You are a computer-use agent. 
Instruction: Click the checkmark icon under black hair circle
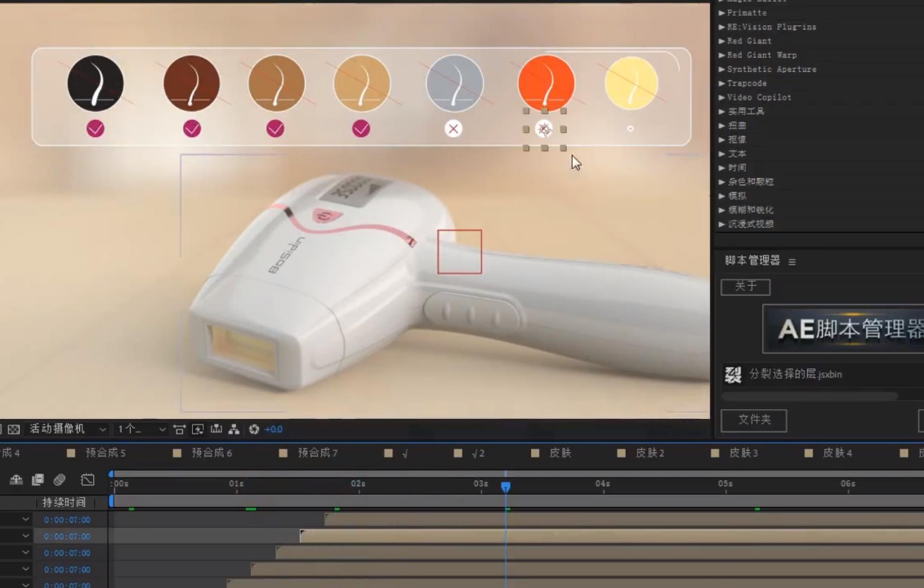coord(96,128)
